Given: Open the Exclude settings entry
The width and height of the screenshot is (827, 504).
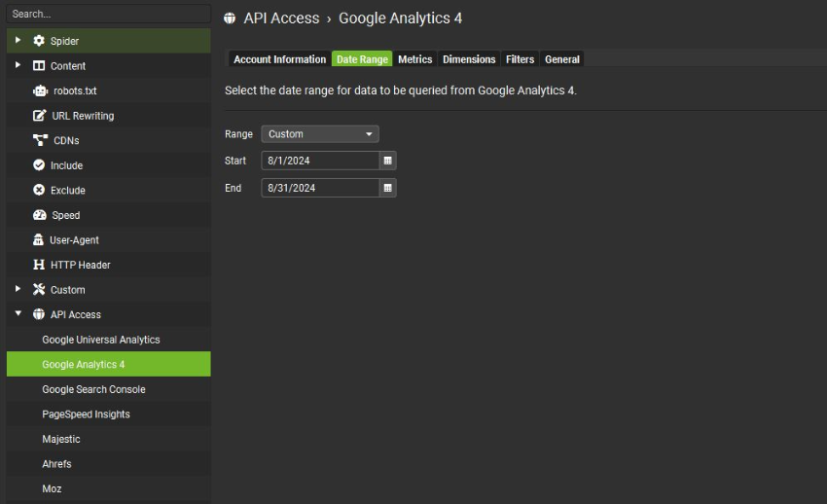Looking at the screenshot, I should (109, 190).
